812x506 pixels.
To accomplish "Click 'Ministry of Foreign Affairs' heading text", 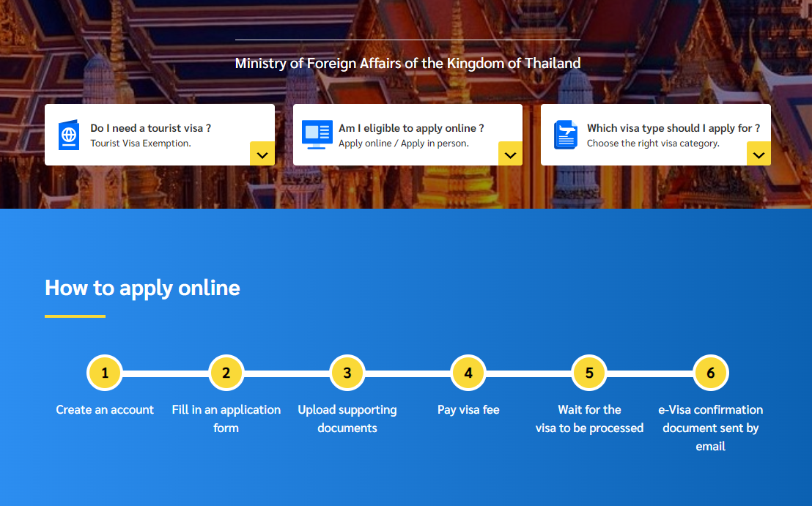I will click(x=407, y=63).
